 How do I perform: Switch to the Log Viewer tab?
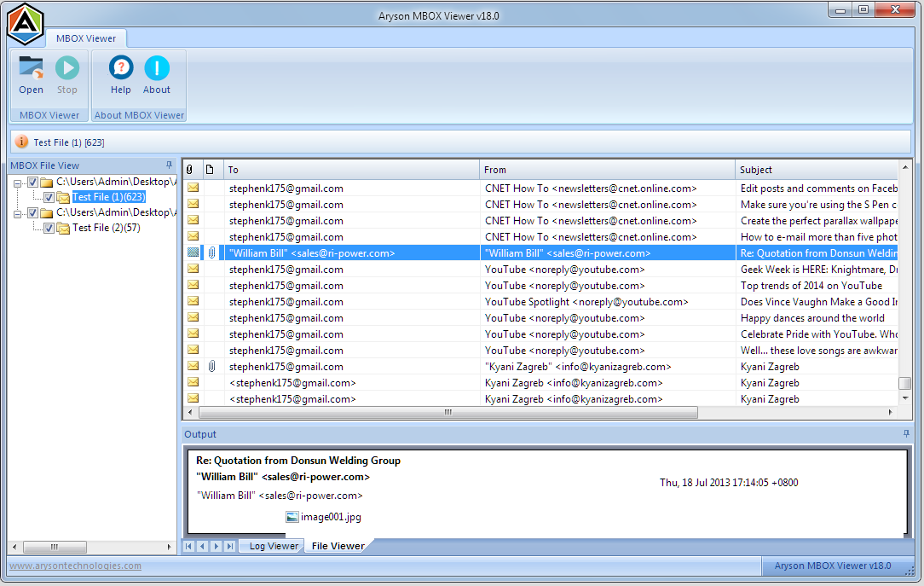pos(273,546)
